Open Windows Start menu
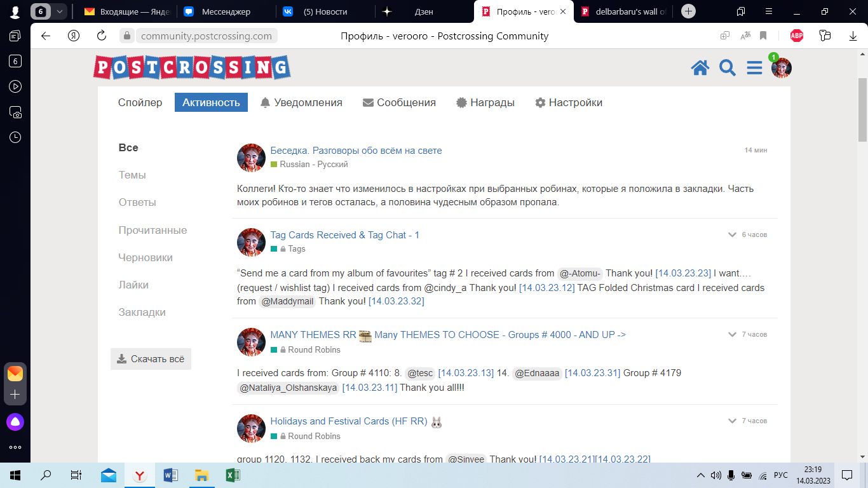The height and width of the screenshot is (488, 868). point(15,475)
